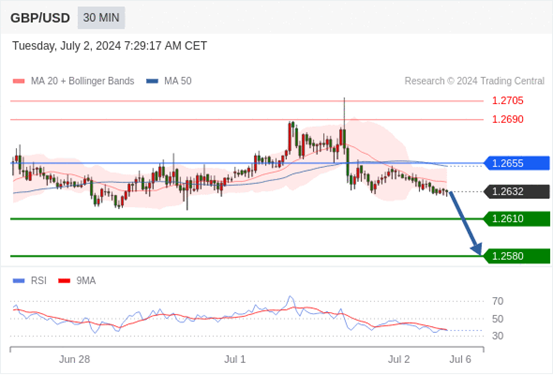This screenshot has width=553, height=375.
Task: Click the RSI axis value 50
Action: (498, 319)
